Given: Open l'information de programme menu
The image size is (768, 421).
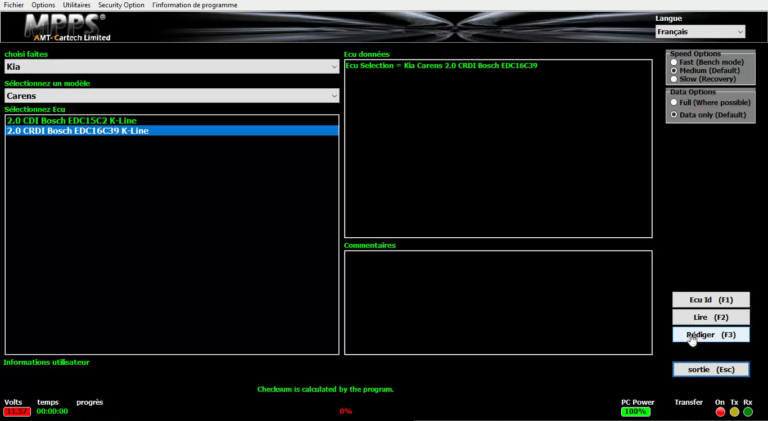Looking at the screenshot, I should point(194,5).
